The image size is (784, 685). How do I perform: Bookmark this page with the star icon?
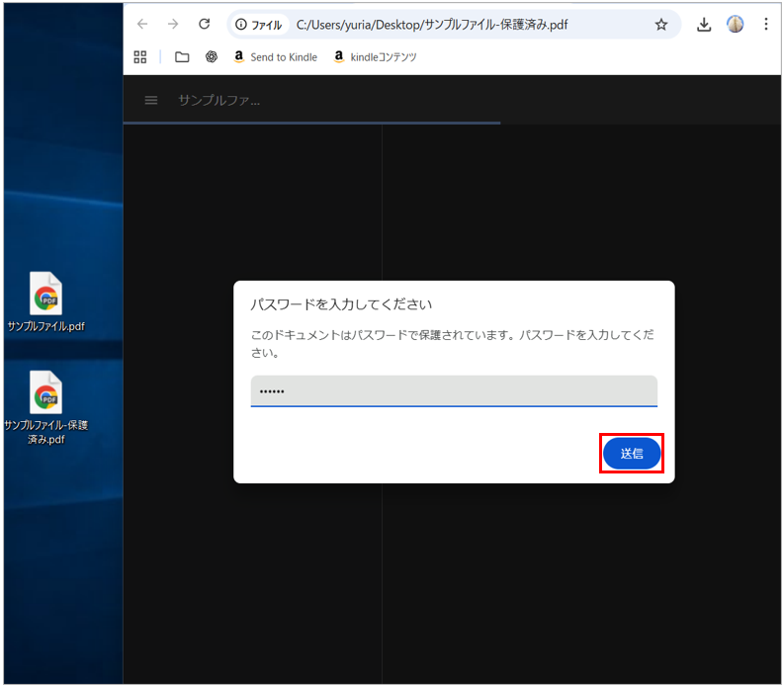660,25
